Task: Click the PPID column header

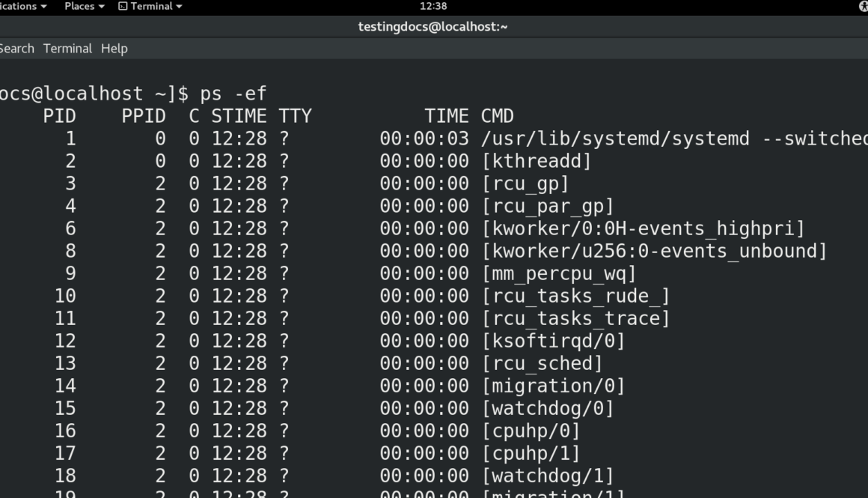Action: (x=144, y=117)
